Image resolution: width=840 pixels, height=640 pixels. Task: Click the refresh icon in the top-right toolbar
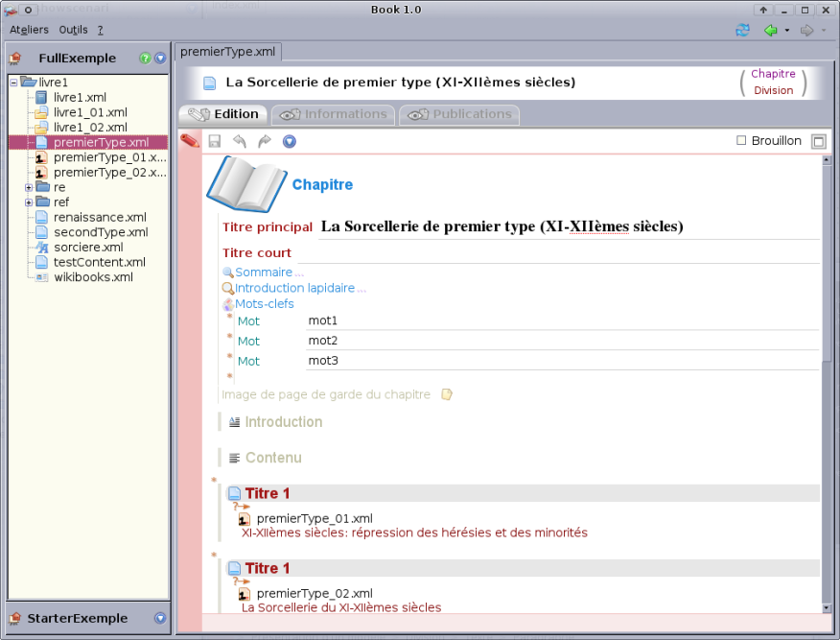click(742, 30)
